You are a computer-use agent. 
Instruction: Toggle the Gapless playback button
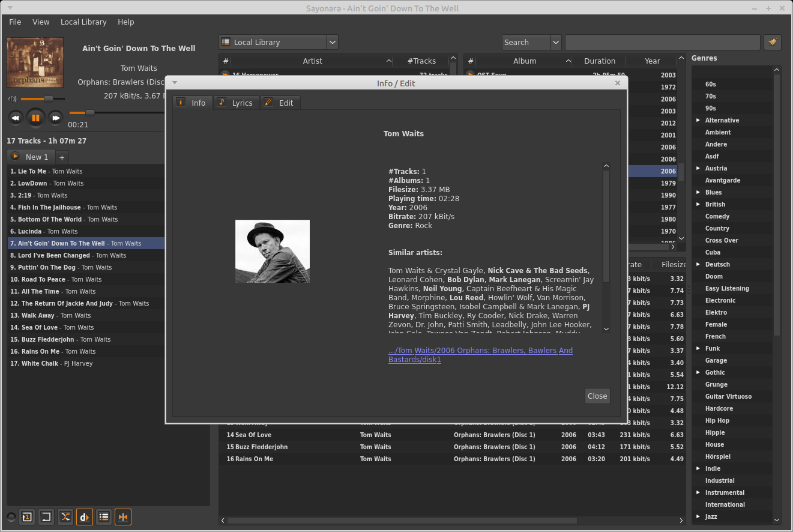point(123,517)
